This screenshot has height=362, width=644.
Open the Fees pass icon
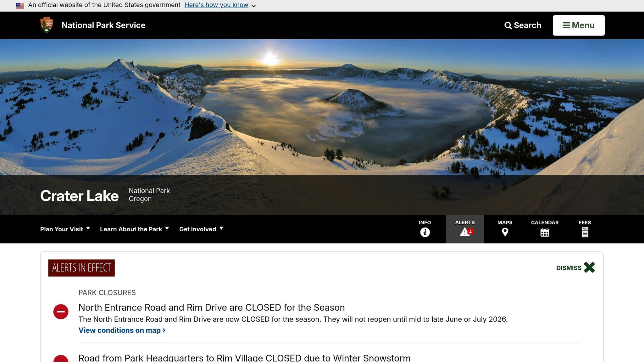click(585, 232)
